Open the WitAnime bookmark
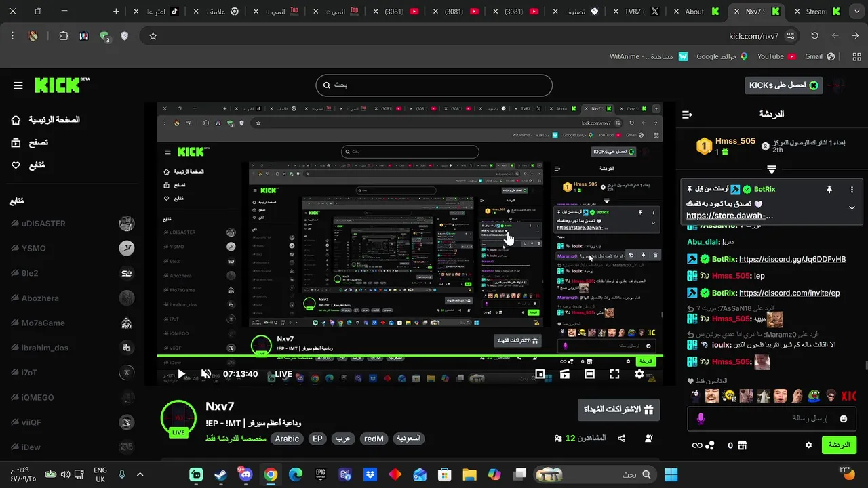Image resolution: width=868 pixels, height=488 pixels. coord(649,56)
